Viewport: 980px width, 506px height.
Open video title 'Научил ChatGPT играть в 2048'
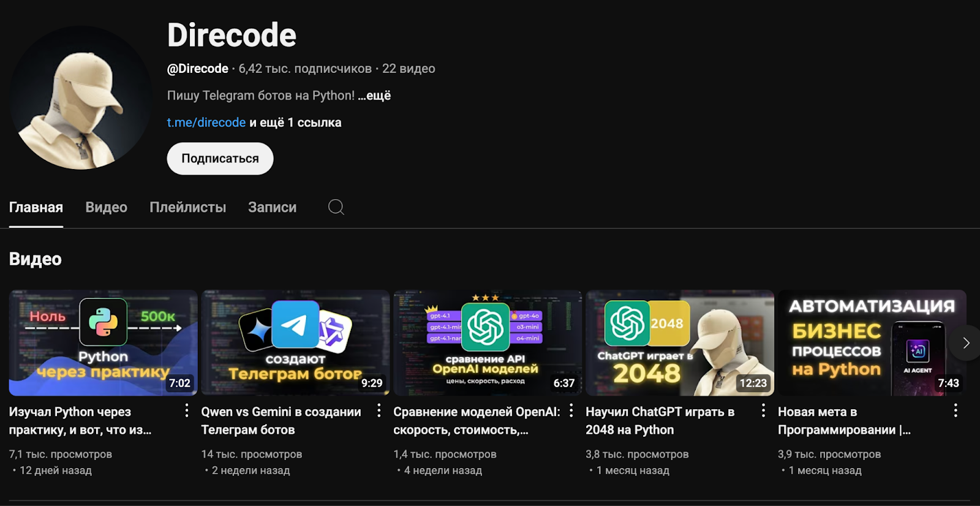[x=660, y=421]
